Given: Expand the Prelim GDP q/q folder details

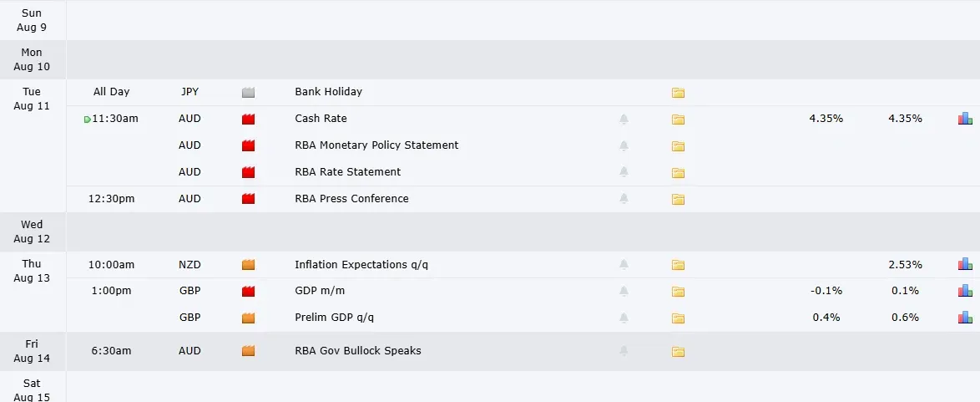Looking at the screenshot, I should coord(678,318).
